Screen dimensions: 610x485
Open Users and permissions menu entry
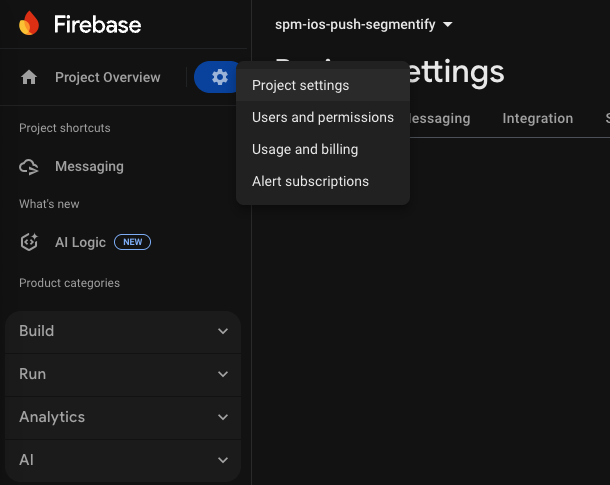click(x=323, y=117)
